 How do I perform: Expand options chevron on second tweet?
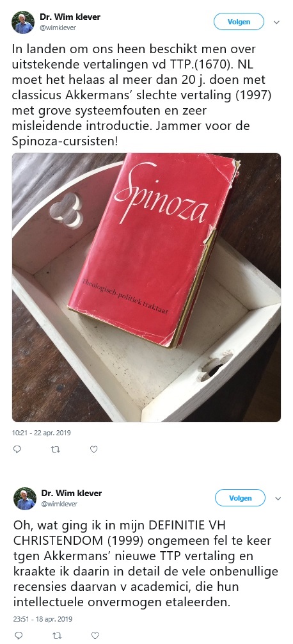pyautogui.click(x=278, y=499)
